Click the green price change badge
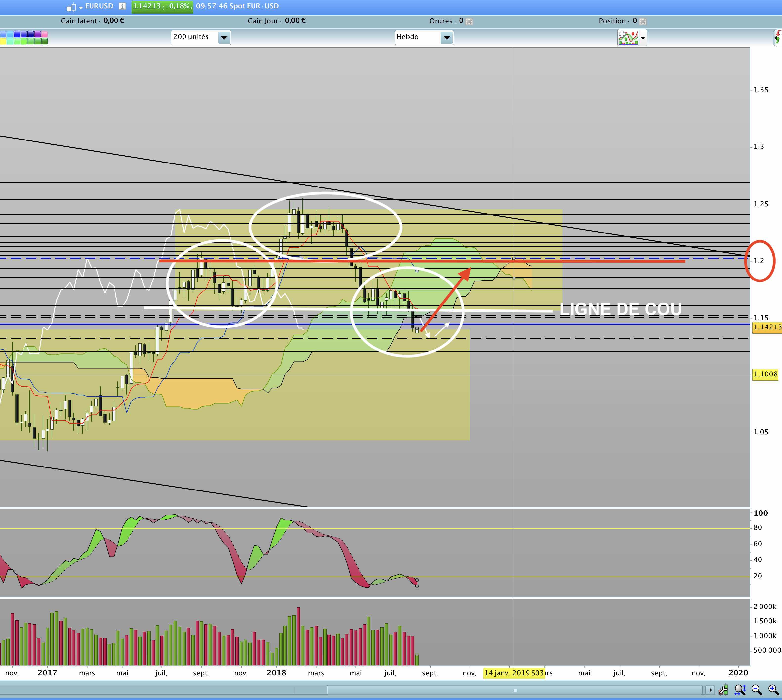Screen dimensions: 782x700 click(162, 6)
